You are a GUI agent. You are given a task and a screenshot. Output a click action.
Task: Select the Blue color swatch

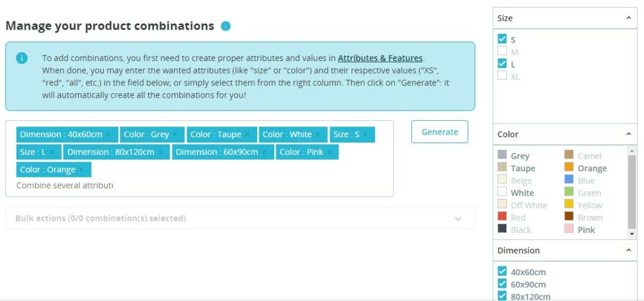click(569, 181)
